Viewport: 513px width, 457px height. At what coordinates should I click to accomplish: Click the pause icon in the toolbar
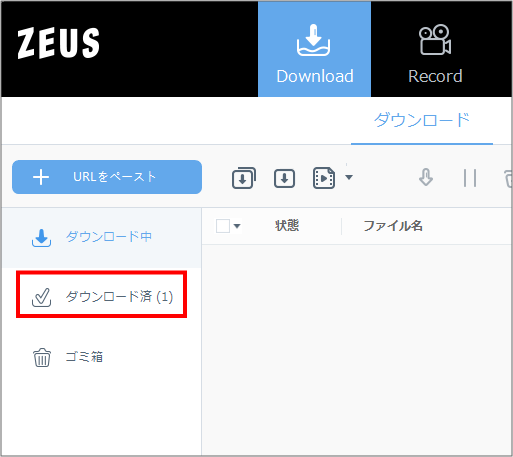tap(470, 178)
